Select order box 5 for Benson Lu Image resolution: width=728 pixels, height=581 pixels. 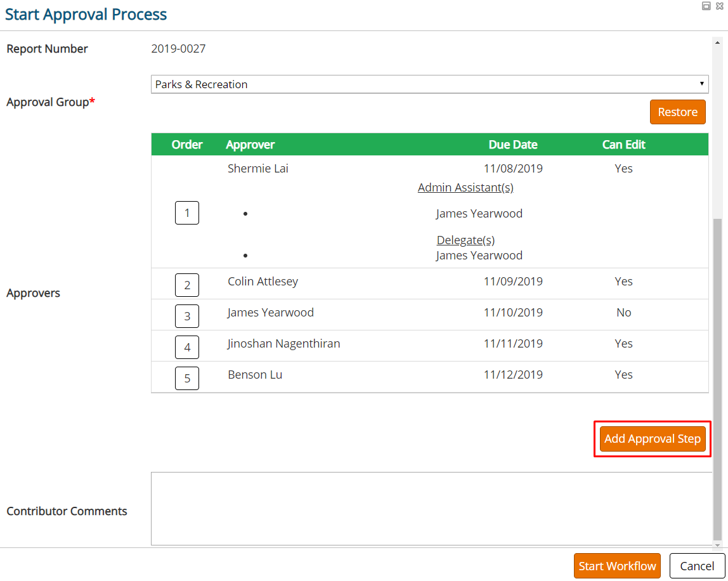coord(187,378)
